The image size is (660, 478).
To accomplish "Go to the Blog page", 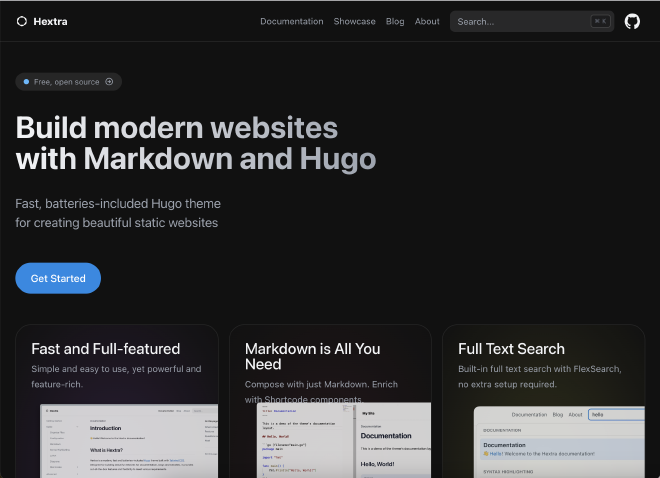I will (x=395, y=21).
